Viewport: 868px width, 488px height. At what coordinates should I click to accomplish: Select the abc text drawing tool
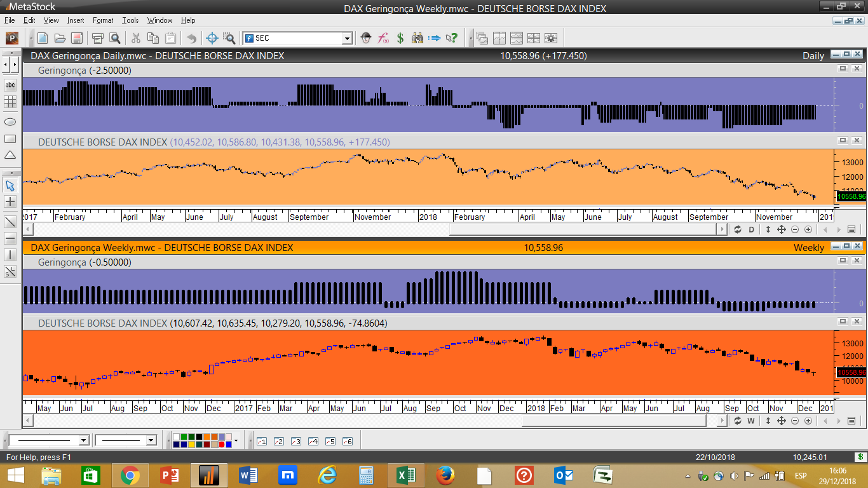[x=10, y=85]
